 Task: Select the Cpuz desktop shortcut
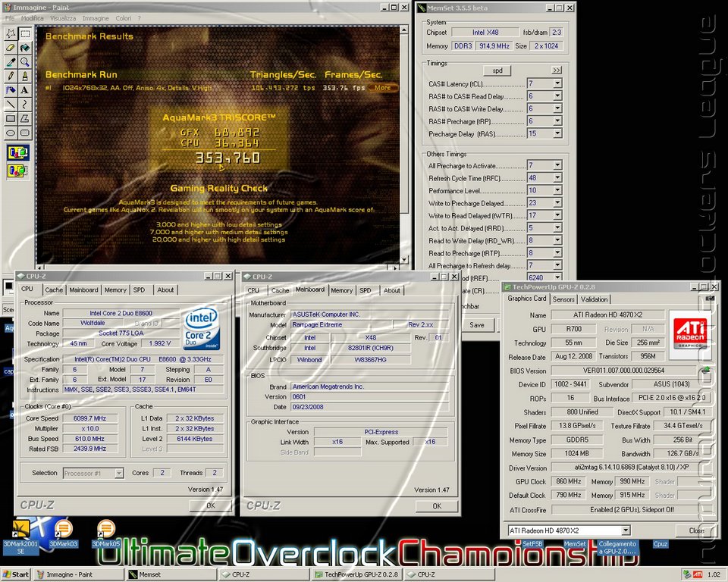(x=661, y=544)
